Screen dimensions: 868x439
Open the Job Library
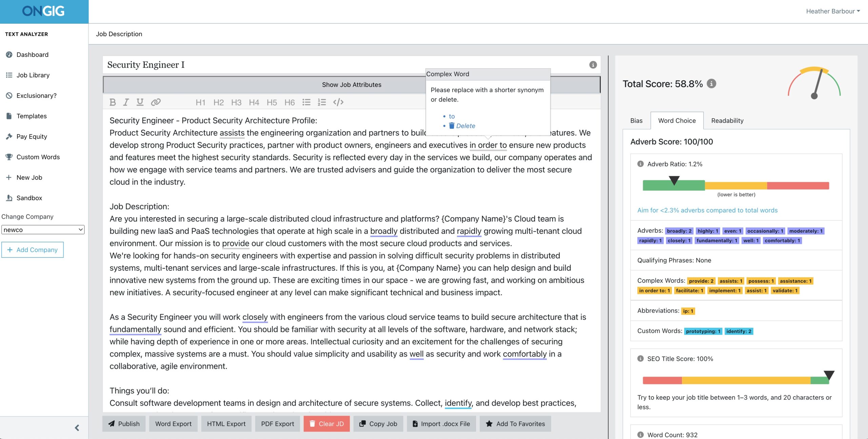pyautogui.click(x=33, y=75)
